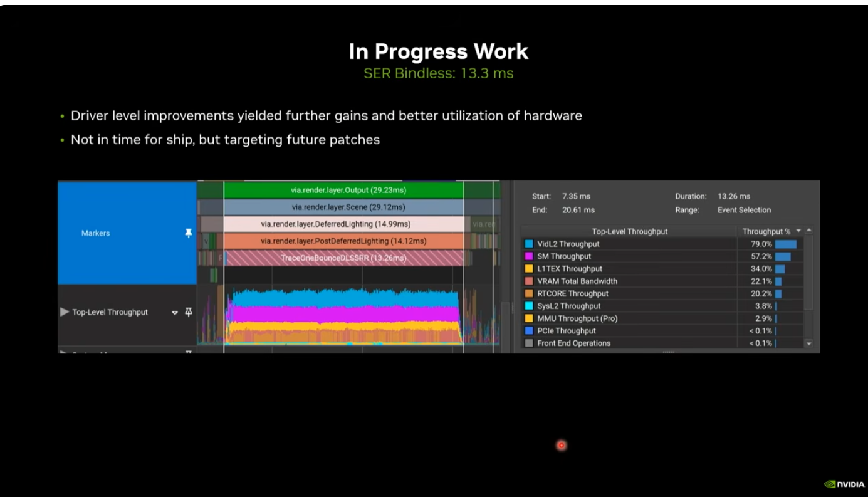Open the Throughput % column sort arrow
Image resolution: width=868 pixels, height=497 pixels.
click(798, 232)
